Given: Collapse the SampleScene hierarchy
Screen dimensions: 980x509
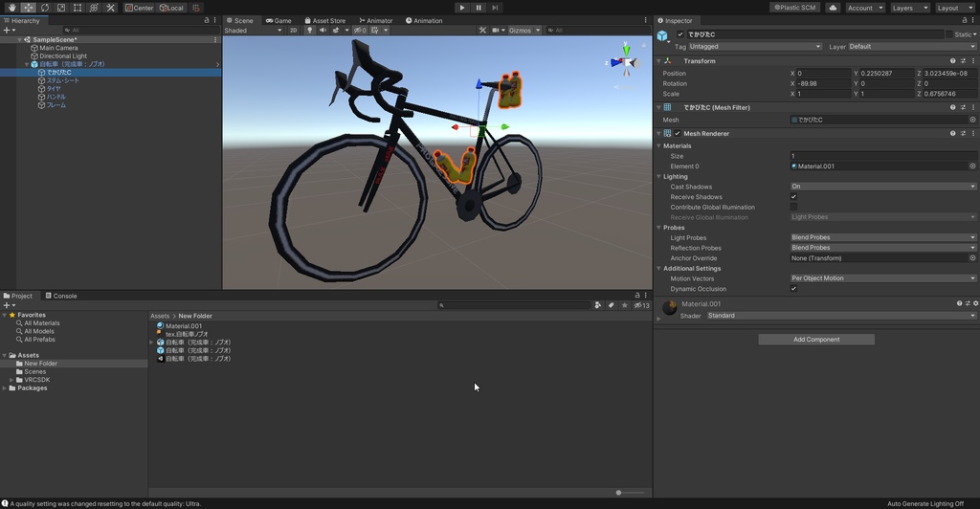Looking at the screenshot, I should 20,39.
